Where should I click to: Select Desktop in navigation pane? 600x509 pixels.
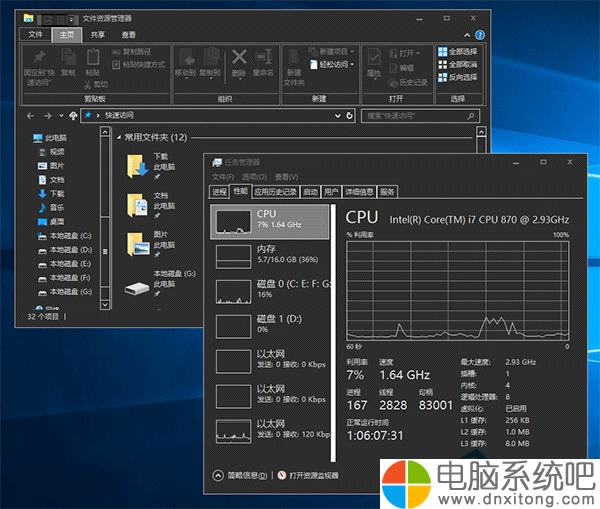pos(51,222)
